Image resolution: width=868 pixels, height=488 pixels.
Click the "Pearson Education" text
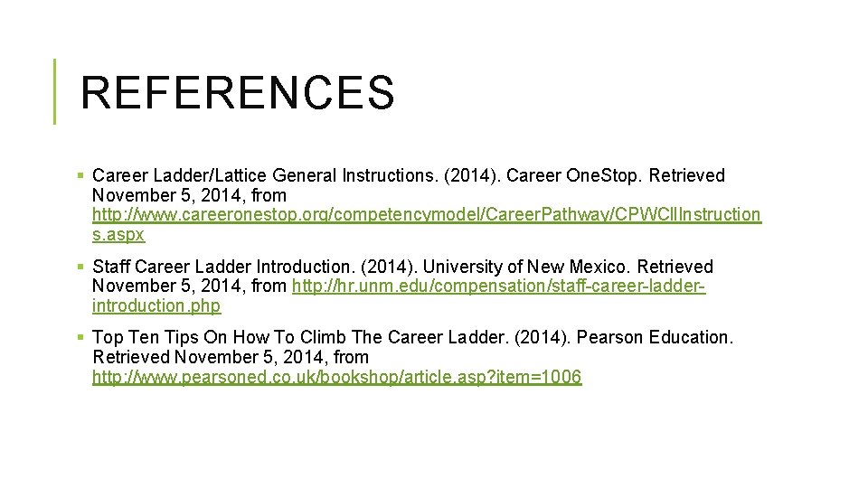[x=653, y=337]
